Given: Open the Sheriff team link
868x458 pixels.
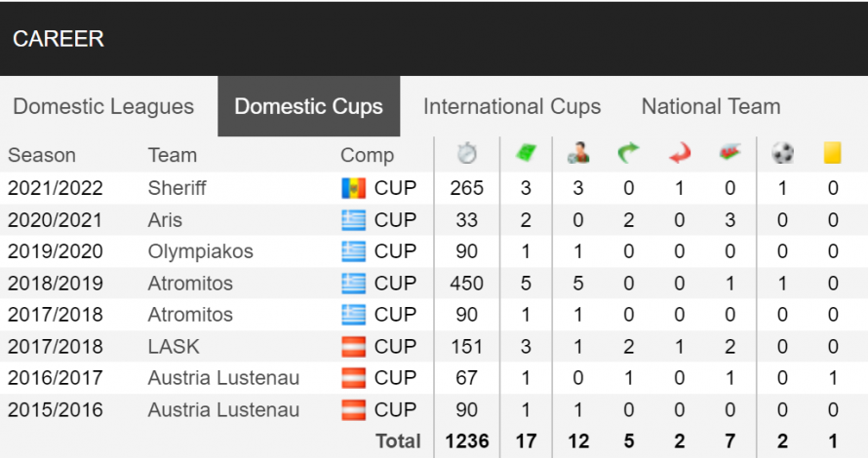Looking at the screenshot, I should (177, 188).
